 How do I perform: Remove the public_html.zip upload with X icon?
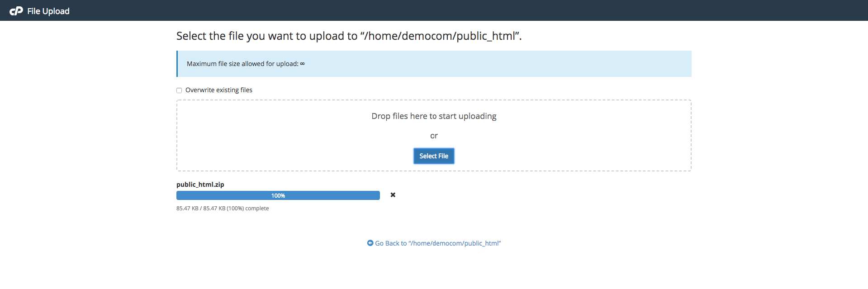393,195
